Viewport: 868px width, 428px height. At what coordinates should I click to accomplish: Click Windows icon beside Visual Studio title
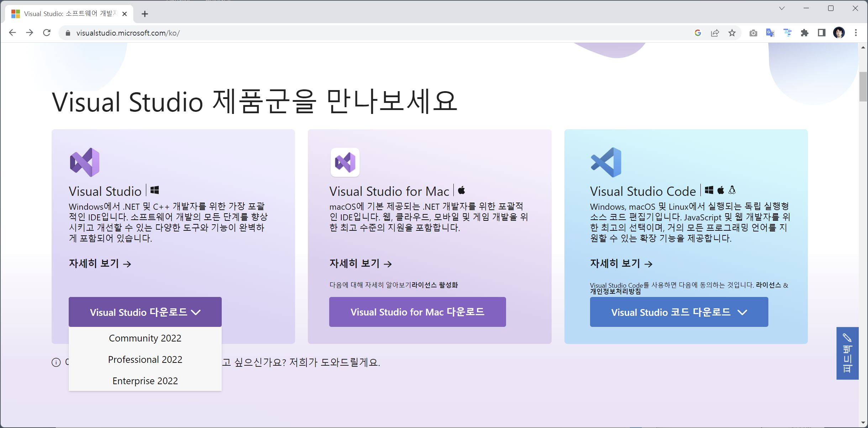point(154,190)
